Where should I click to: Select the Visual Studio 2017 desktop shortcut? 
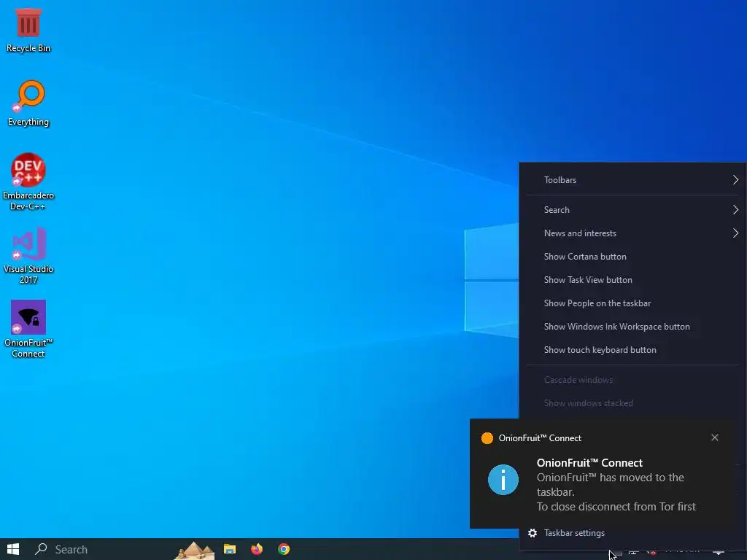[28, 256]
